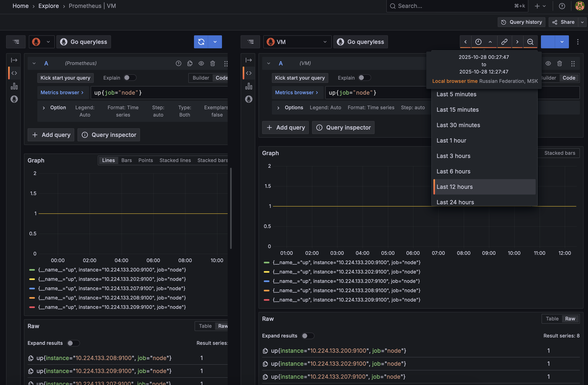
Task: Open the VM data source dropdown
Action: 297,42
